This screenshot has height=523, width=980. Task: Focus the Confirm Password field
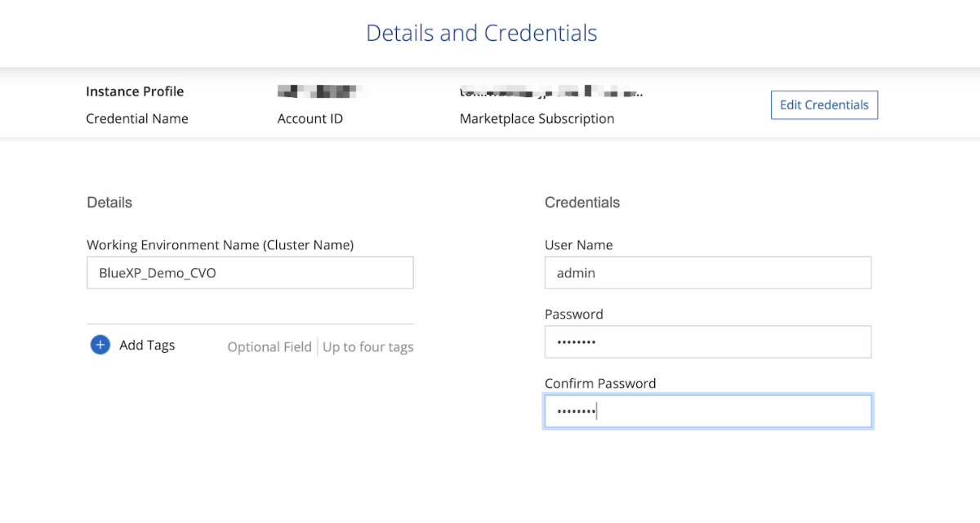click(x=707, y=411)
